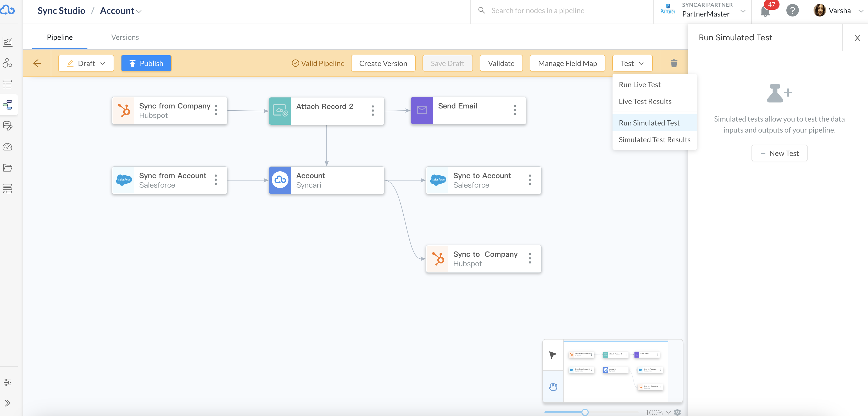Open the stacked rows sidebar icon

(7, 188)
